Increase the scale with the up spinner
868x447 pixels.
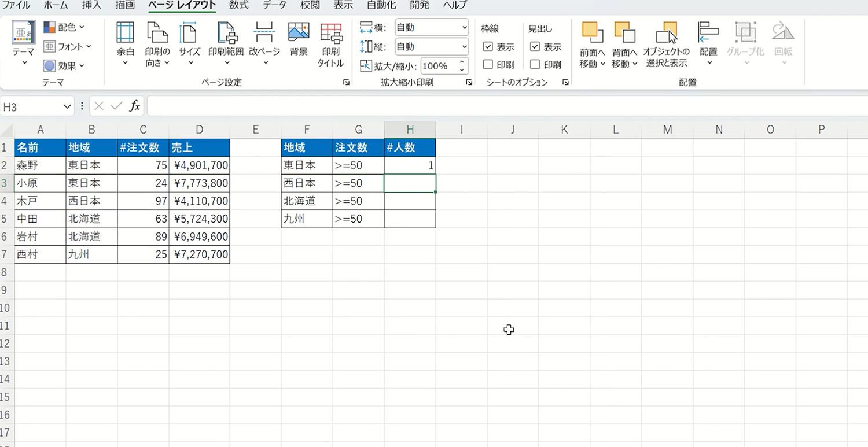tap(462, 62)
